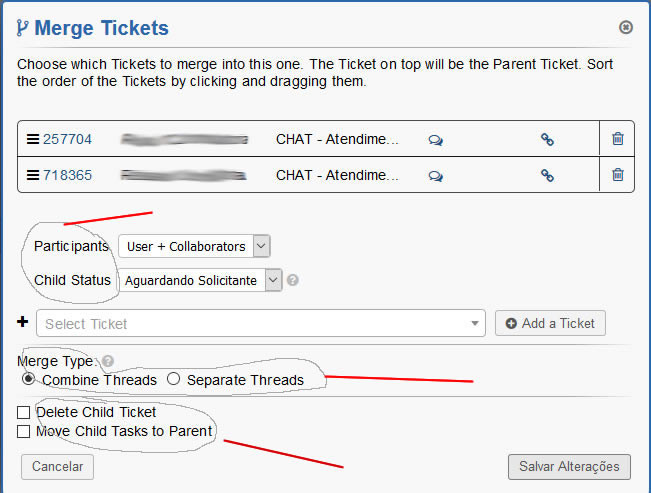Delete ticket 718365 with trash icon
651x493 pixels.
tap(617, 175)
